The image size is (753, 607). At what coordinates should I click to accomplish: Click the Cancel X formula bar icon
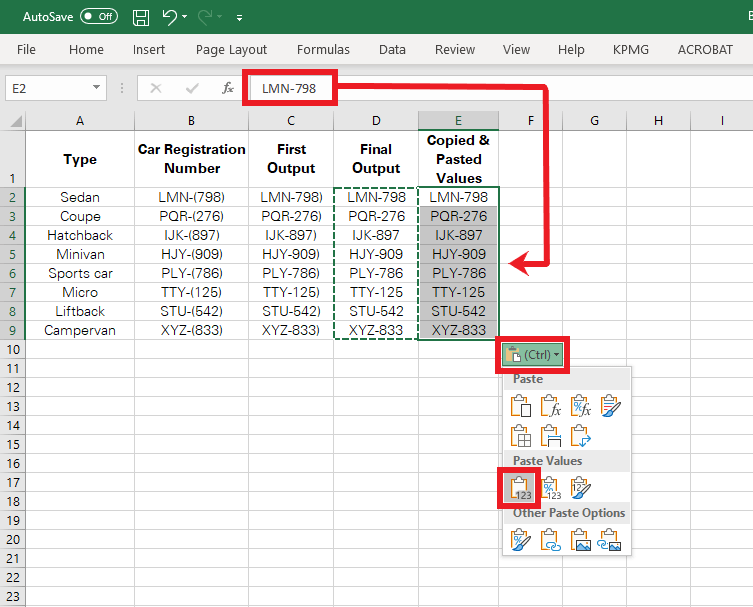[x=156, y=88]
